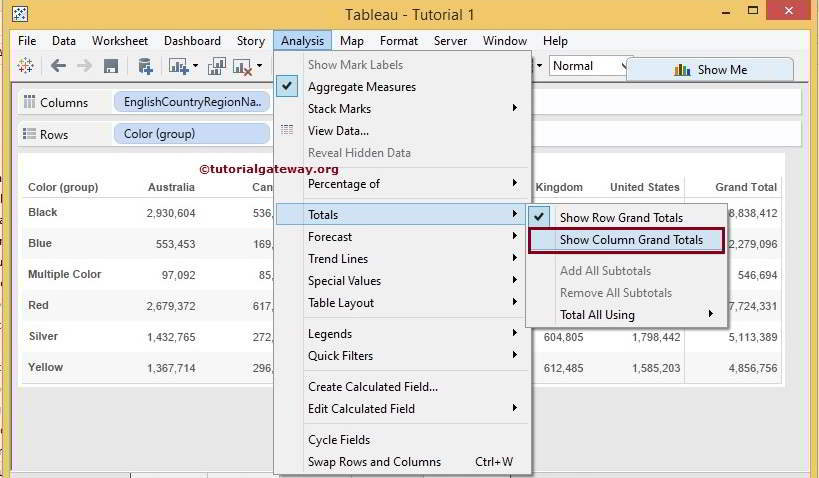The height and width of the screenshot is (478, 819).
Task: Open the Map menu
Action: (352, 41)
